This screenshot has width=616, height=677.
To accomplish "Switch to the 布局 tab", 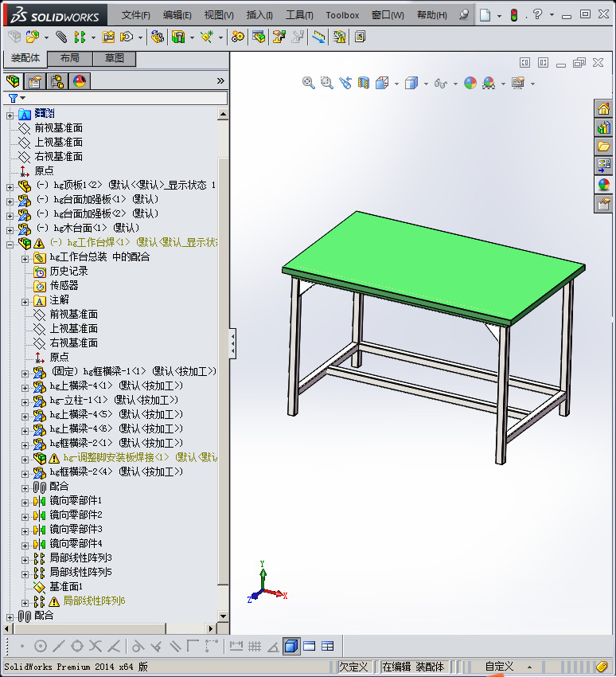I will point(69,58).
